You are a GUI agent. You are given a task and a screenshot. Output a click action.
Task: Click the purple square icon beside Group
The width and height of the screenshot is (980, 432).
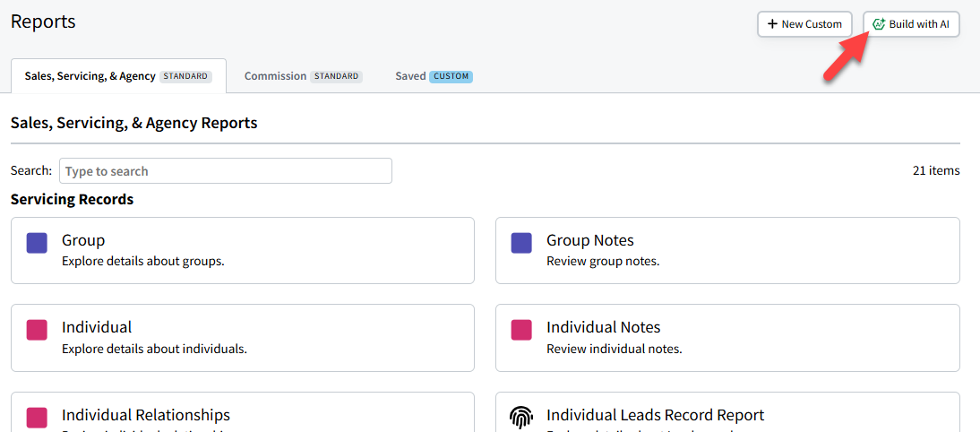pos(37,243)
